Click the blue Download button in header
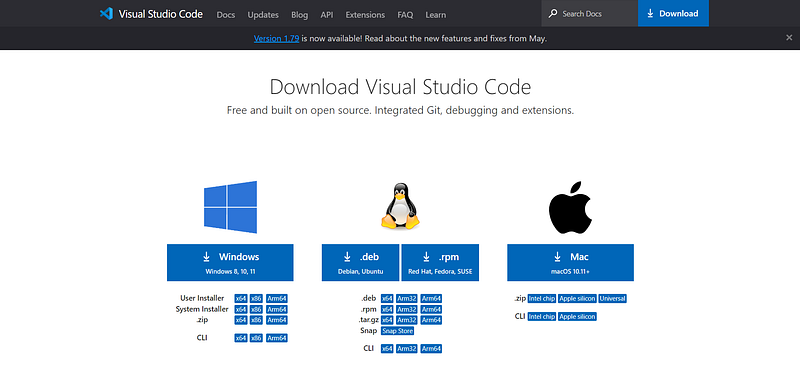The height and width of the screenshot is (390, 800). pyautogui.click(x=673, y=13)
